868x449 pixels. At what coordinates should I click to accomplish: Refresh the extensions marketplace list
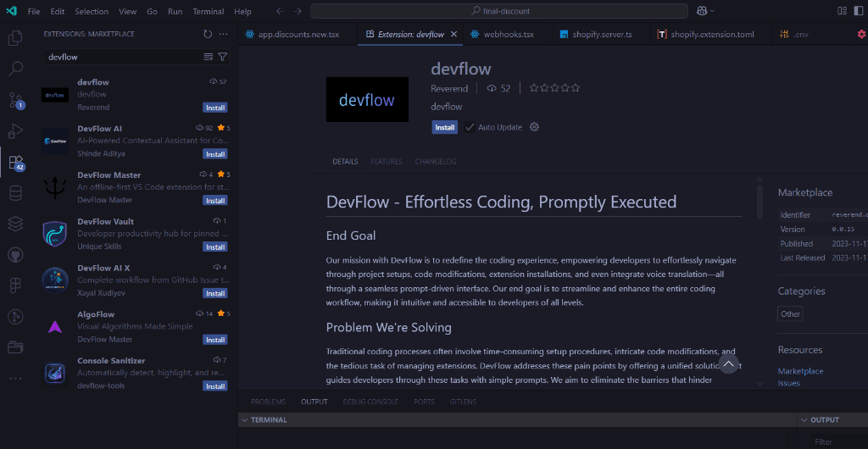[x=208, y=34]
